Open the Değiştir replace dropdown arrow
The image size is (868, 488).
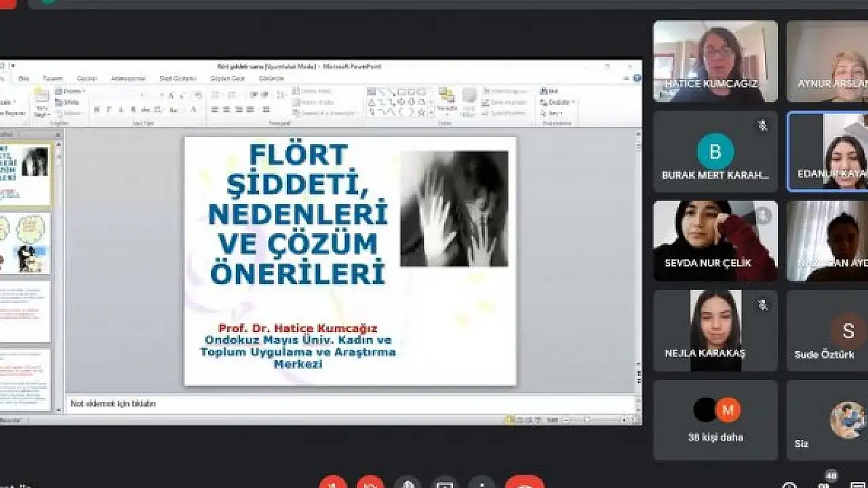coord(574,102)
